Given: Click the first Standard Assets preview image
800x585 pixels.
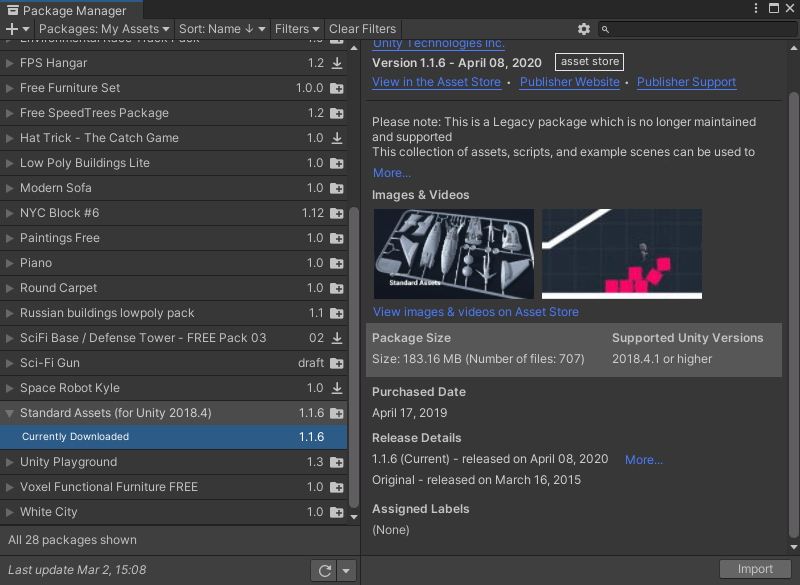Looking at the screenshot, I should 454,253.
